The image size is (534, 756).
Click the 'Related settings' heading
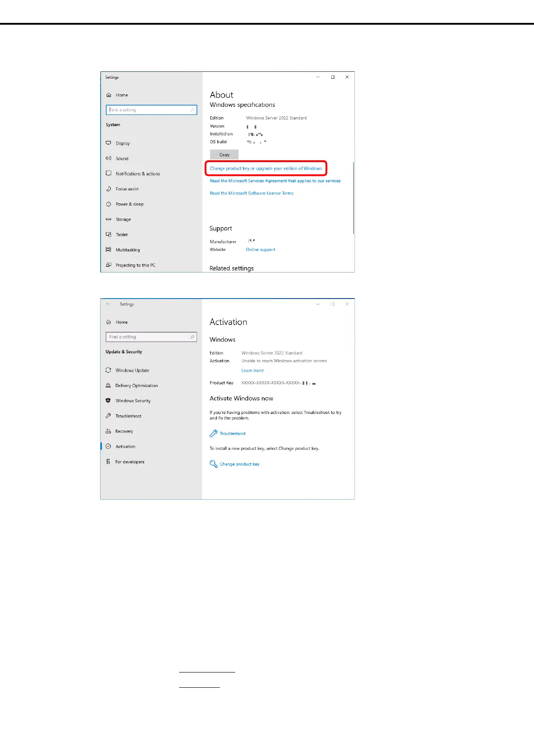pos(232,268)
